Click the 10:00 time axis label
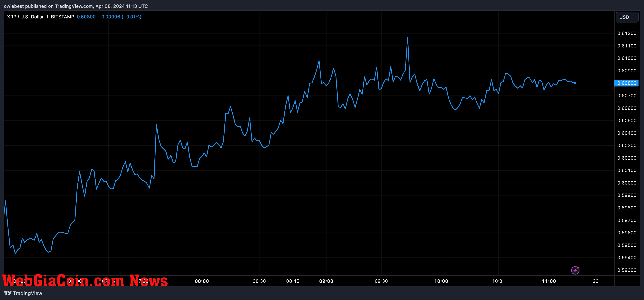Screen dimensions: 644x300 tap(441, 281)
